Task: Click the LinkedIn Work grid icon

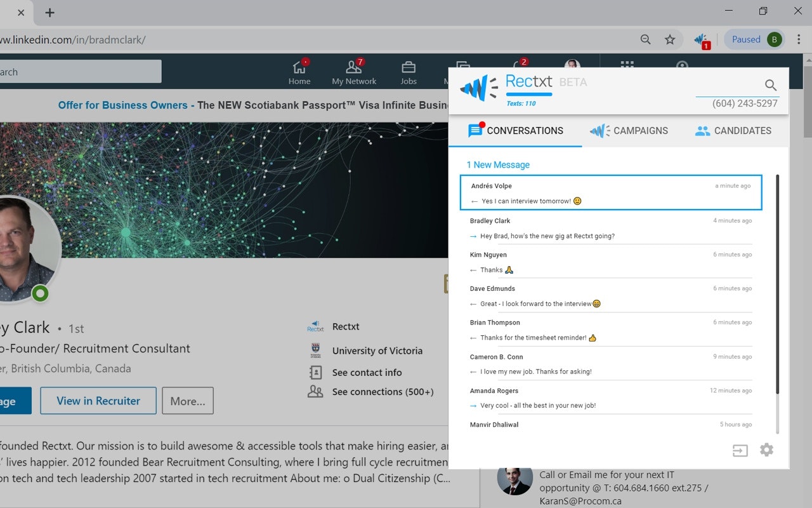Action: [627, 66]
